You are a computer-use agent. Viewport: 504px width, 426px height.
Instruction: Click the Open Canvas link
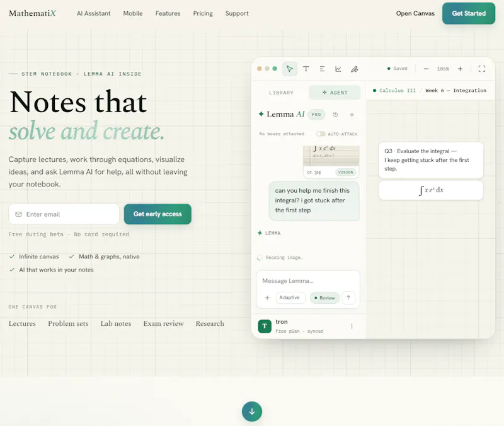tap(415, 13)
